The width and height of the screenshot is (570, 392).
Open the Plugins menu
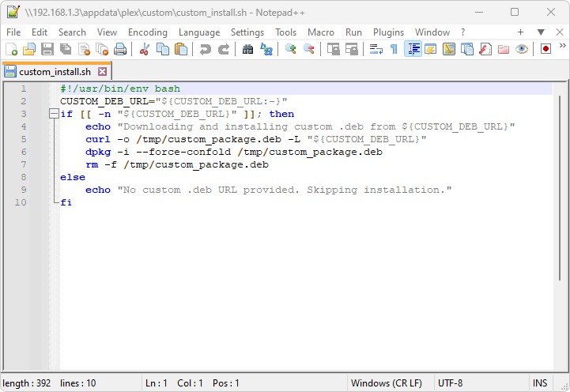[x=388, y=32]
